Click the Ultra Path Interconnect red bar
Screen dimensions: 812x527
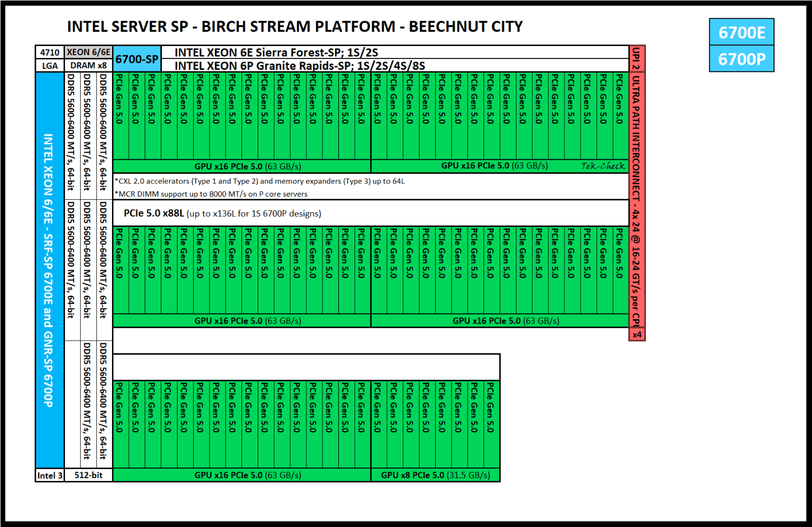[637, 200]
